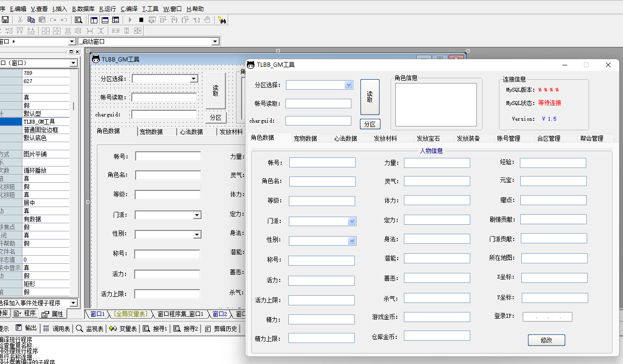623x364 pixels.
Task: Click the binoculars search icon in toolbar
Action: click(222, 20)
